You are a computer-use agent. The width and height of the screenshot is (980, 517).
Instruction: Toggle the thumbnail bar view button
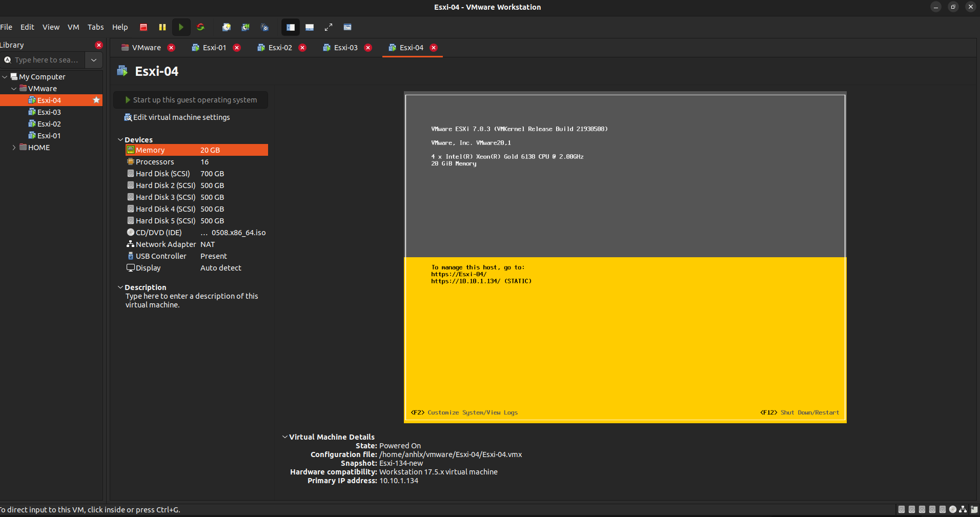(x=310, y=27)
